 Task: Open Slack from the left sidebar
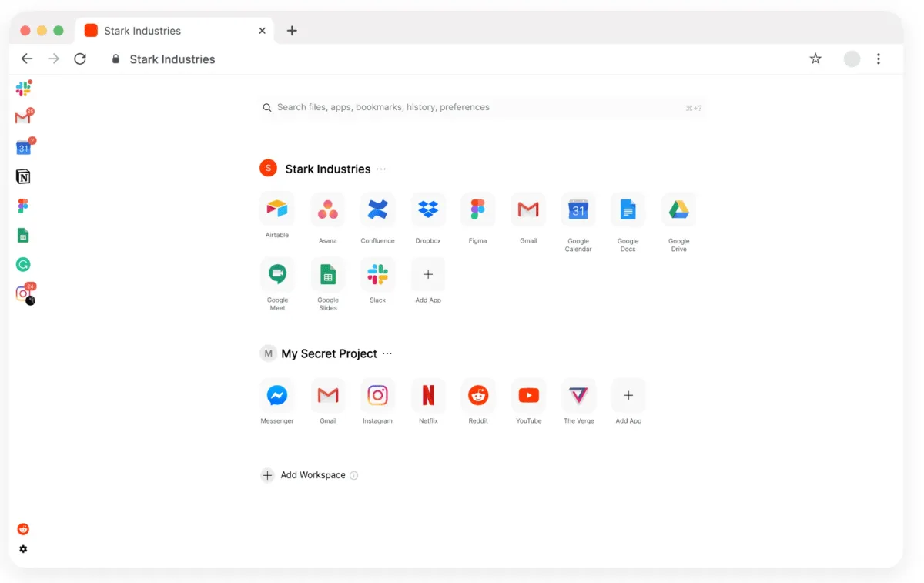pos(23,89)
